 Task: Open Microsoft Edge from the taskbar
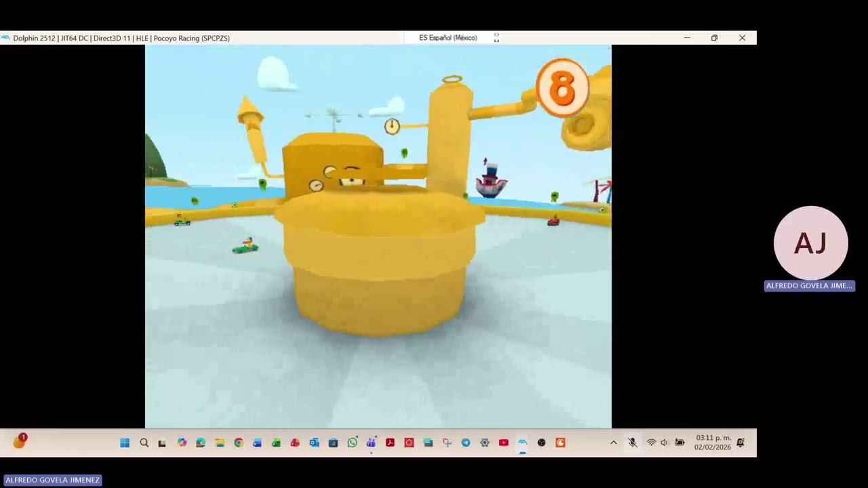pyautogui.click(x=201, y=443)
